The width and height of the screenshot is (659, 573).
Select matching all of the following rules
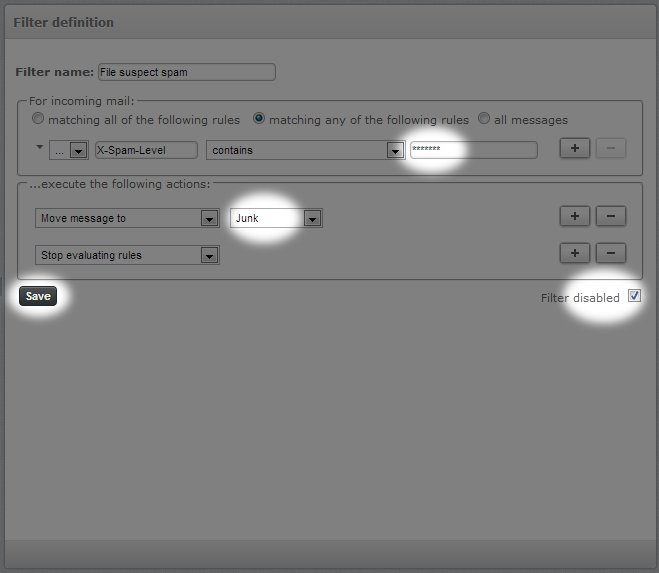[x=39, y=119]
